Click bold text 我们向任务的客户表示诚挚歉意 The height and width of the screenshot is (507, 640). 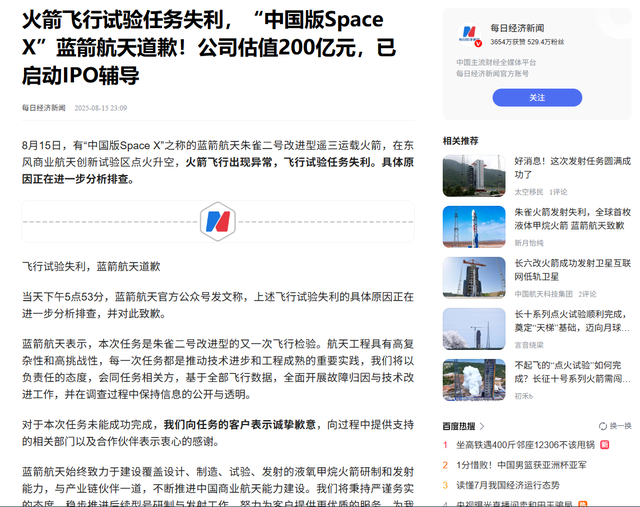tap(240, 425)
